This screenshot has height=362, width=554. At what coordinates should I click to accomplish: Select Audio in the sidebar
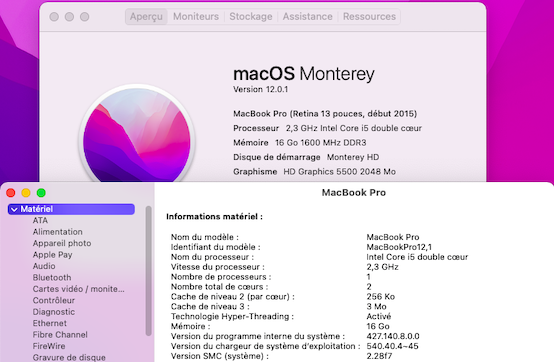click(x=44, y=266)
